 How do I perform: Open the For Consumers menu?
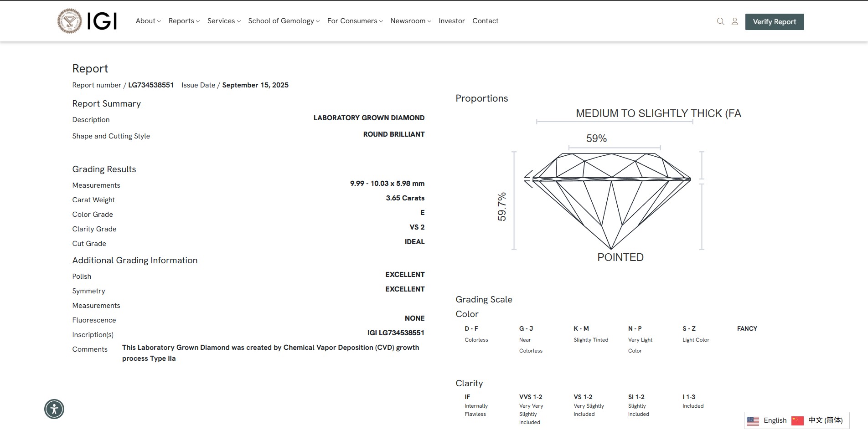click(355, 21)
